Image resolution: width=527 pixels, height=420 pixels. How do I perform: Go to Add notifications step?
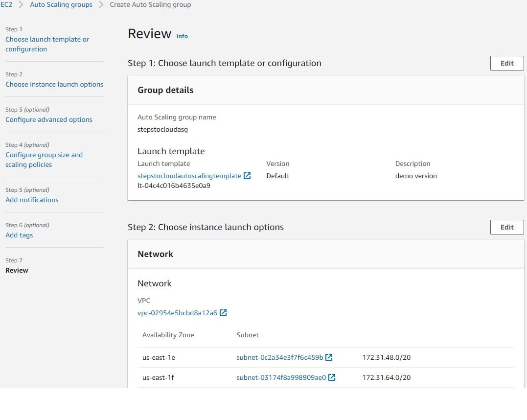pos(32,200)
